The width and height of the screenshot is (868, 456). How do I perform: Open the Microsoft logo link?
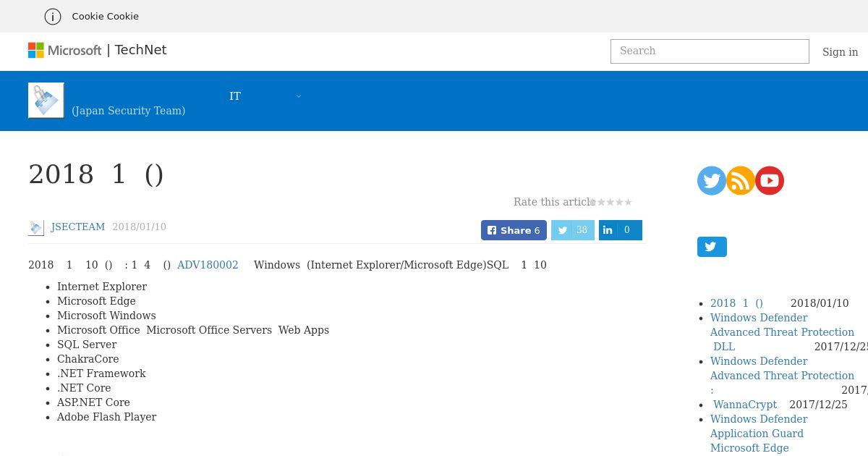[65, 50]
